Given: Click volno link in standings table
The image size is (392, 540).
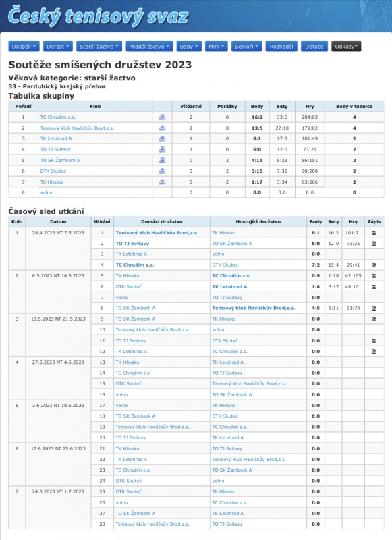Looking at the screenshot, I should 46,192.
